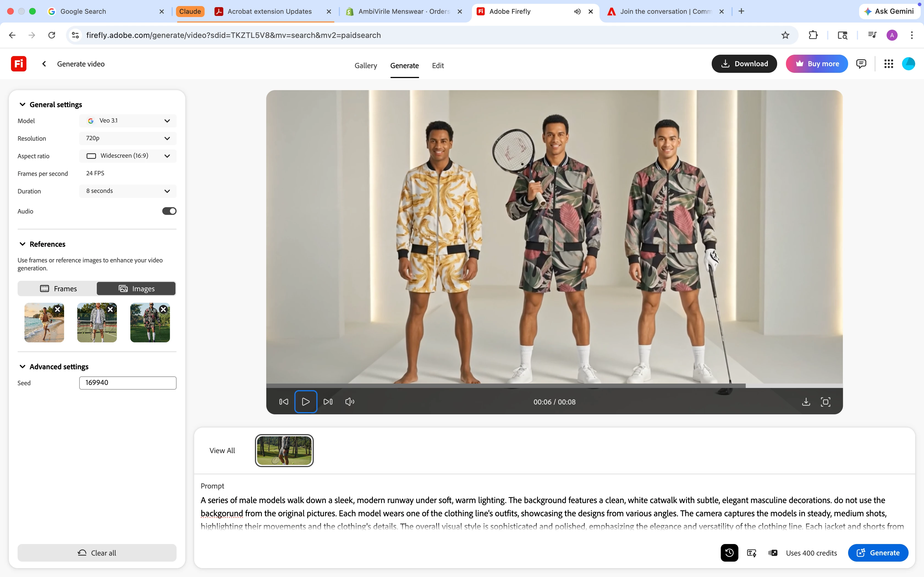Switch to the Gallery tab
Viewport: 924px width, 577px height.
click(x=365, y=66)
